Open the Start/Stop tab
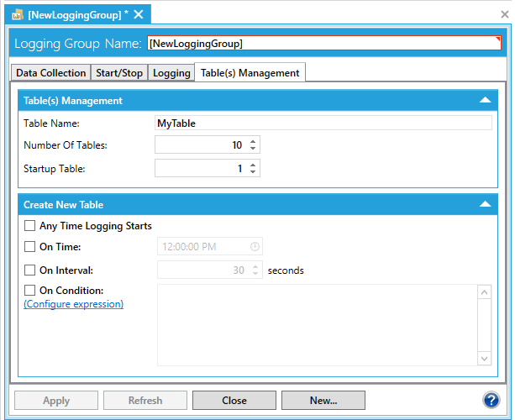 119,73
